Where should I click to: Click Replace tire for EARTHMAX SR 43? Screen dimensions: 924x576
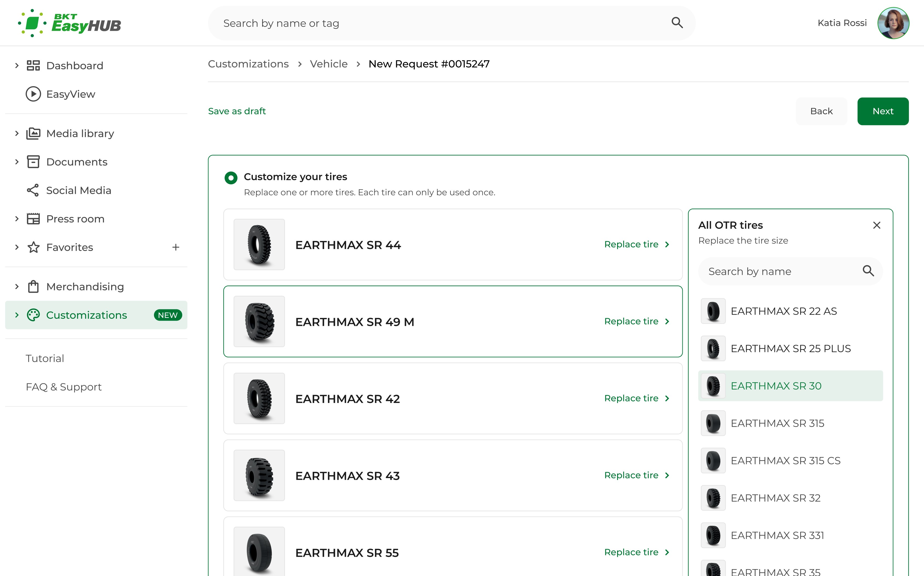[637, 475]
